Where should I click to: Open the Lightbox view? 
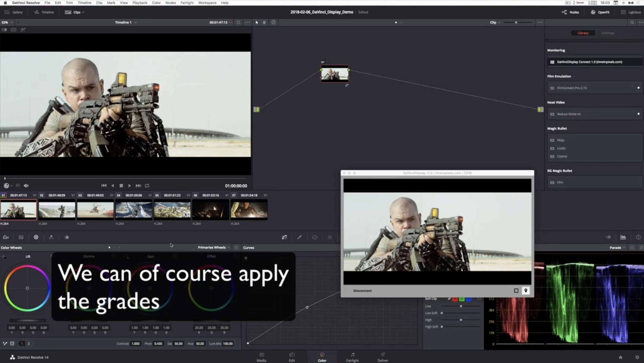tap(631, 12)
